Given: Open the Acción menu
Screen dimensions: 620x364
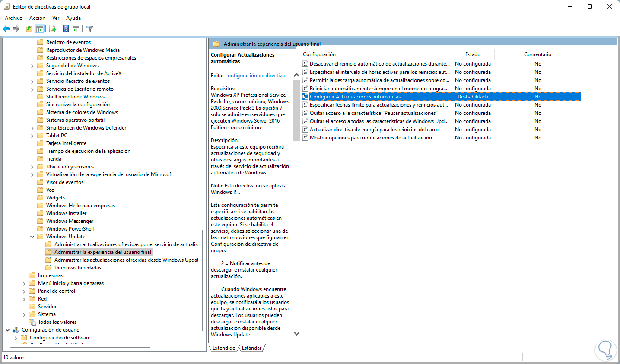Looking at the screenshot, I should (x=37, y=18).
